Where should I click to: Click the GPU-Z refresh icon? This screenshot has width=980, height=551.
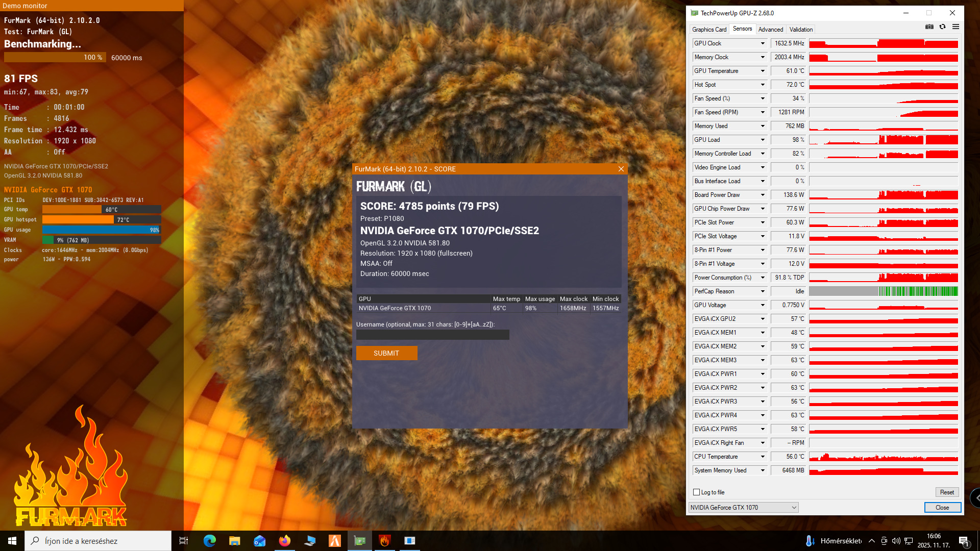click(942, 27)
